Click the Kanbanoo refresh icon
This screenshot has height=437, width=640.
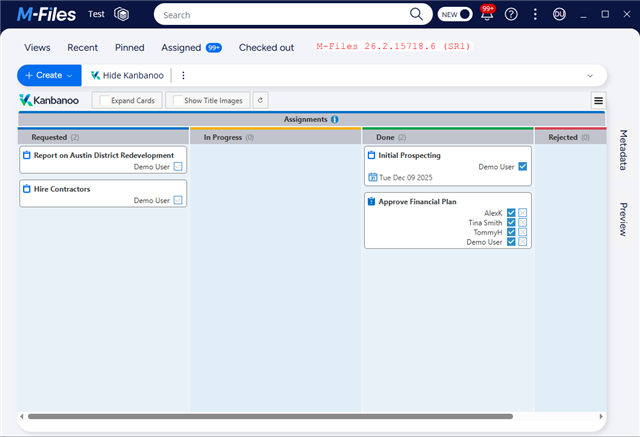coord(260,100)
